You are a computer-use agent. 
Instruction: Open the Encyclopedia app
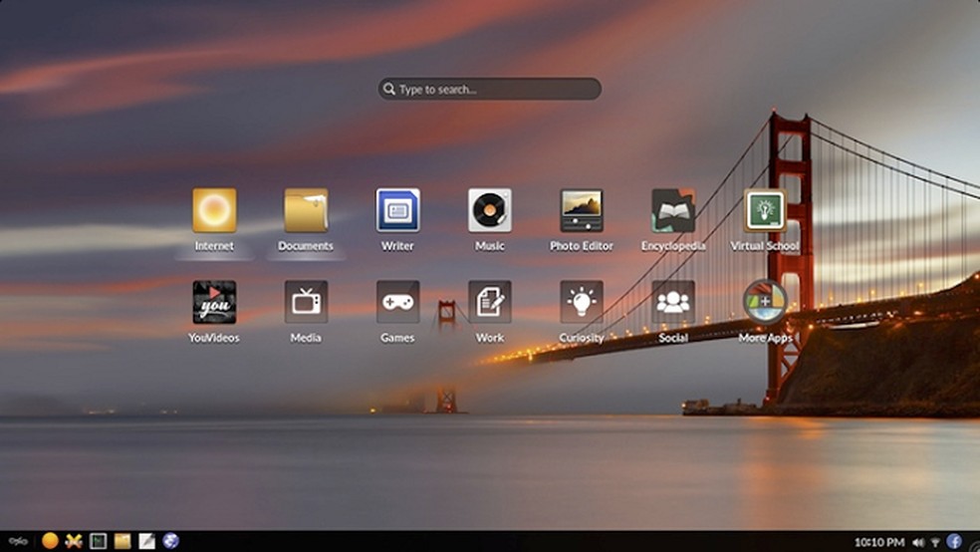[673, 210]
